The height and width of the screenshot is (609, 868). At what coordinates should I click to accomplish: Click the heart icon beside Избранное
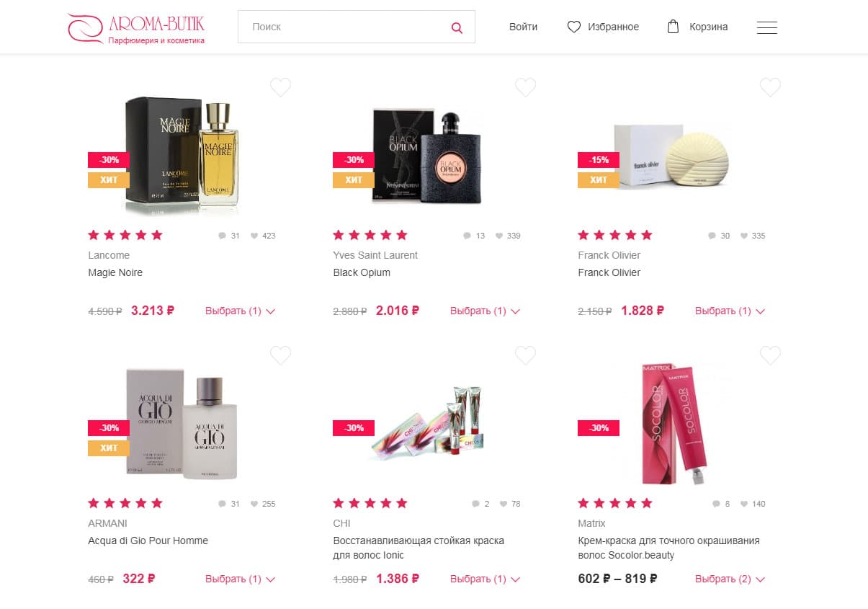(x=573, y=27)
